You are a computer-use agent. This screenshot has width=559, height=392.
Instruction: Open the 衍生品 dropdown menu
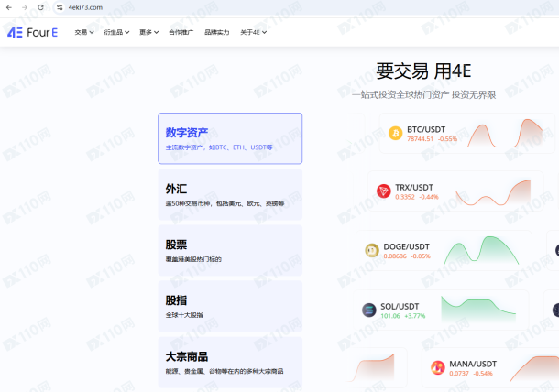click(116, 32)
